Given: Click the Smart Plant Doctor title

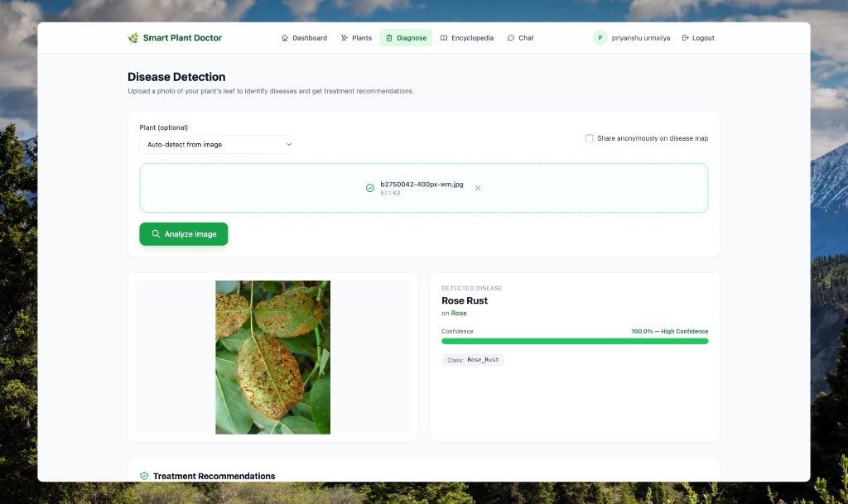Looking at the screenshot, I should pyautogui.click(x=182, y=38).
